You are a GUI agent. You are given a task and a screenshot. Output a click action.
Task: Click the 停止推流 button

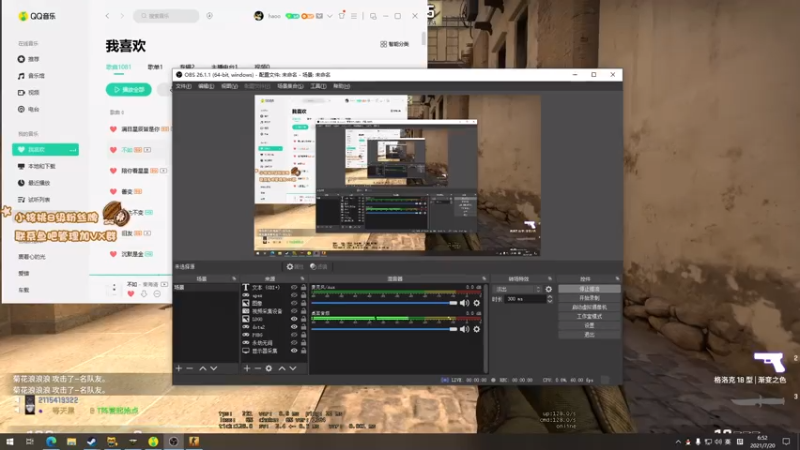(x=589, y=289)
